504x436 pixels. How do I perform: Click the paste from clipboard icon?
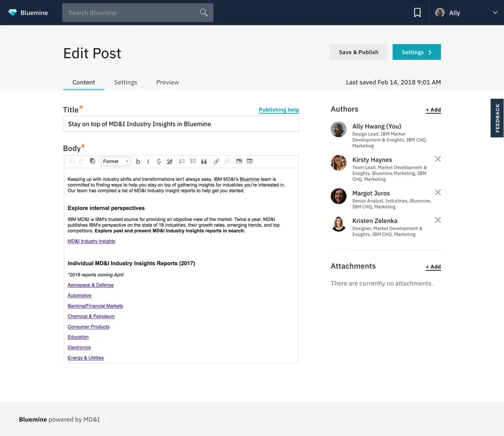pyautogui.click(x=92, y=161)
